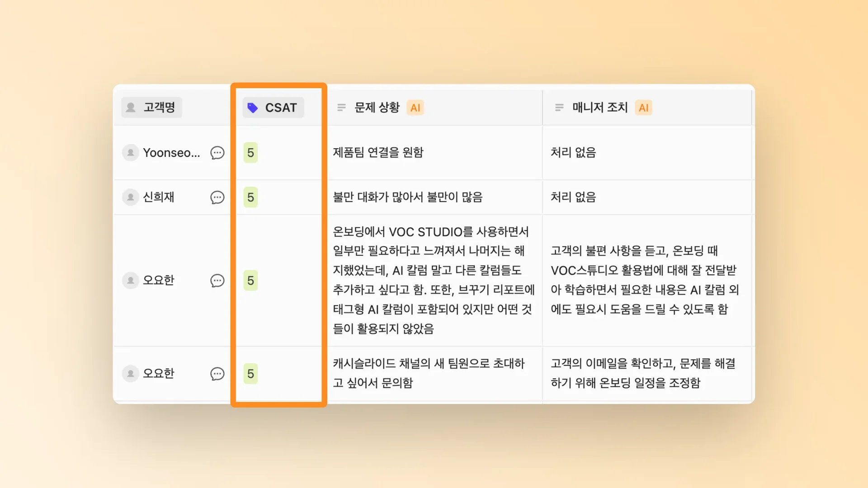
Task: Select green CSAT 5 tag in Yoonseo row
Action: 250,153
